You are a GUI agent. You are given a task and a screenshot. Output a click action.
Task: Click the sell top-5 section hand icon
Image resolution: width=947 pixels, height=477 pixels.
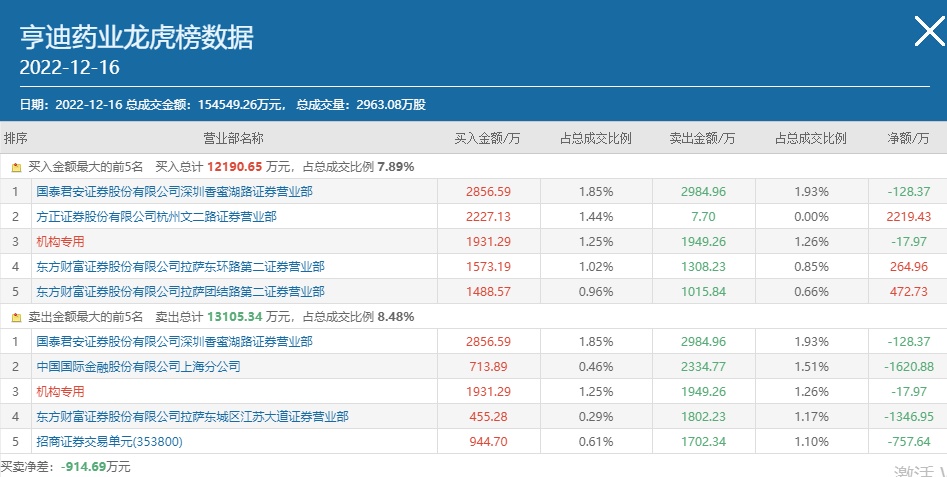(16, 317)
